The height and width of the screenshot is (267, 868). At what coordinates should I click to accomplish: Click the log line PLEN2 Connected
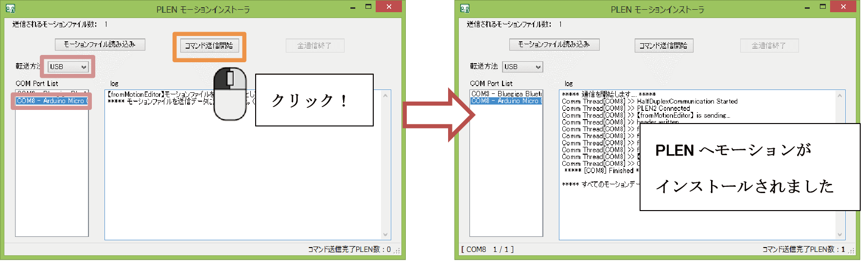[626, 108]
